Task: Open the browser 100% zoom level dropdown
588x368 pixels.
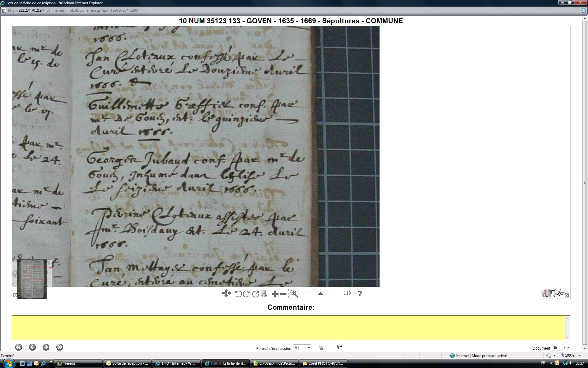Action: point(580,355)
